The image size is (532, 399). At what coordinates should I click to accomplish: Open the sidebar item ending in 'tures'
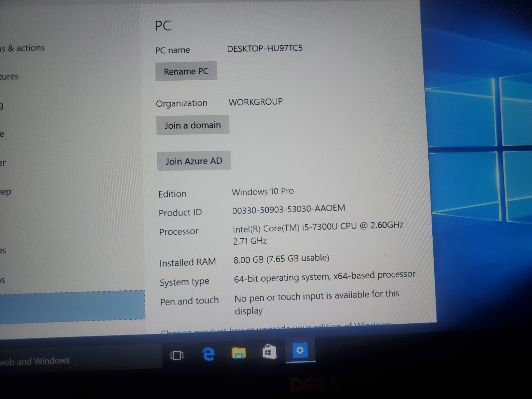[x=9, y=77]
